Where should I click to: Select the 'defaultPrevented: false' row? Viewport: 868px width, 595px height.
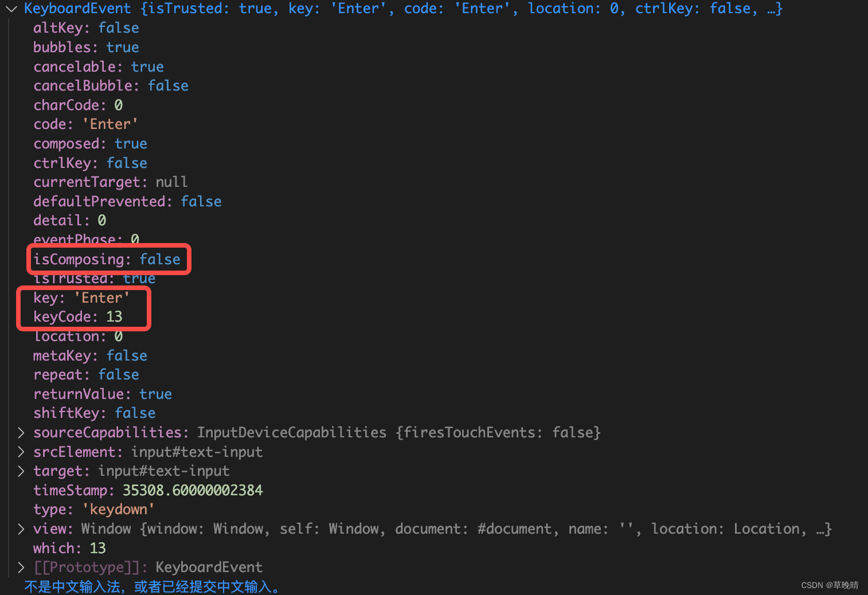pos(127,202)
